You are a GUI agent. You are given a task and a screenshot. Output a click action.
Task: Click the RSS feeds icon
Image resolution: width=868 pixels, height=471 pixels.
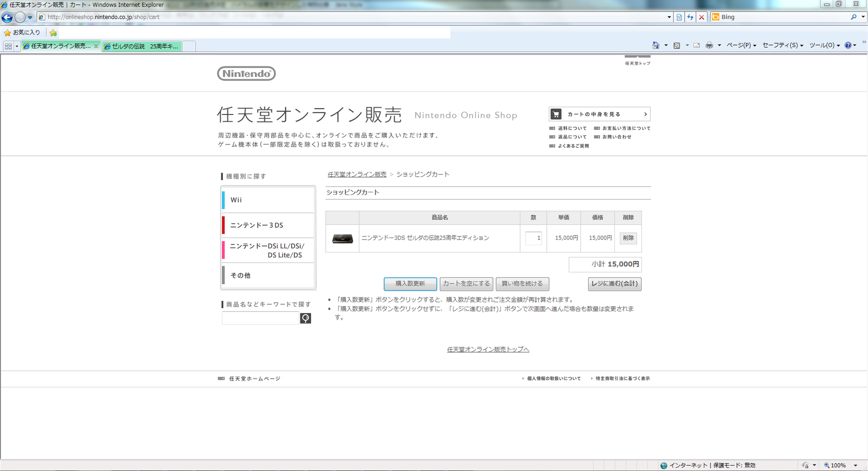point(677,45)
